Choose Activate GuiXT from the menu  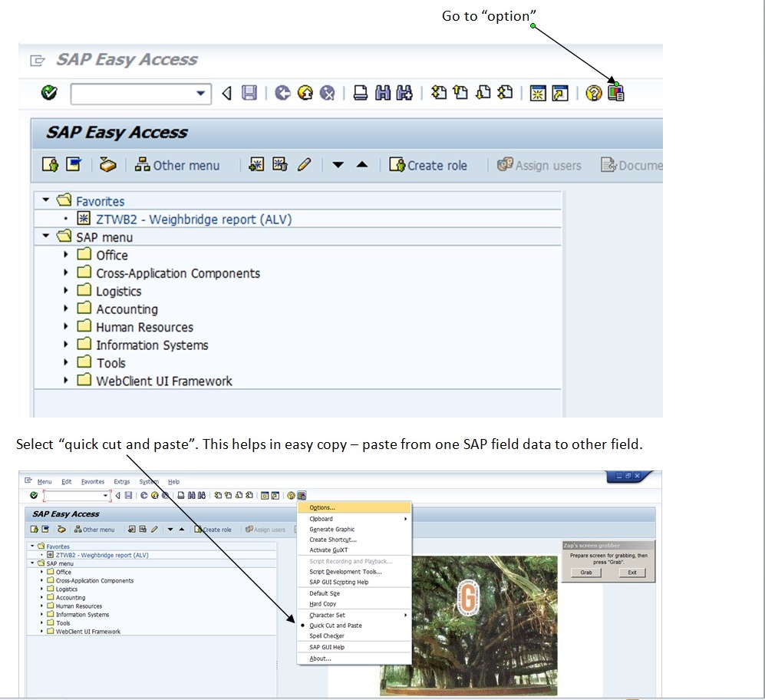pyautogui.click(x=354, y=550)
